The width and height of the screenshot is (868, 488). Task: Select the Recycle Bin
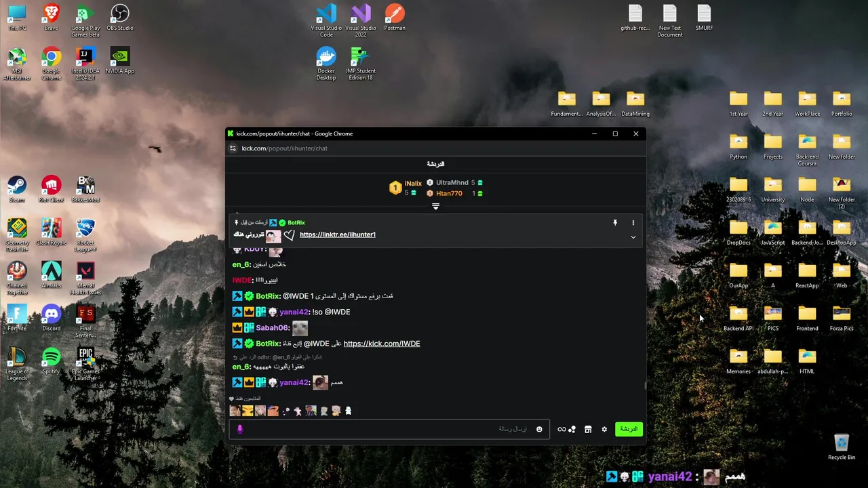[x=842, y=447]
